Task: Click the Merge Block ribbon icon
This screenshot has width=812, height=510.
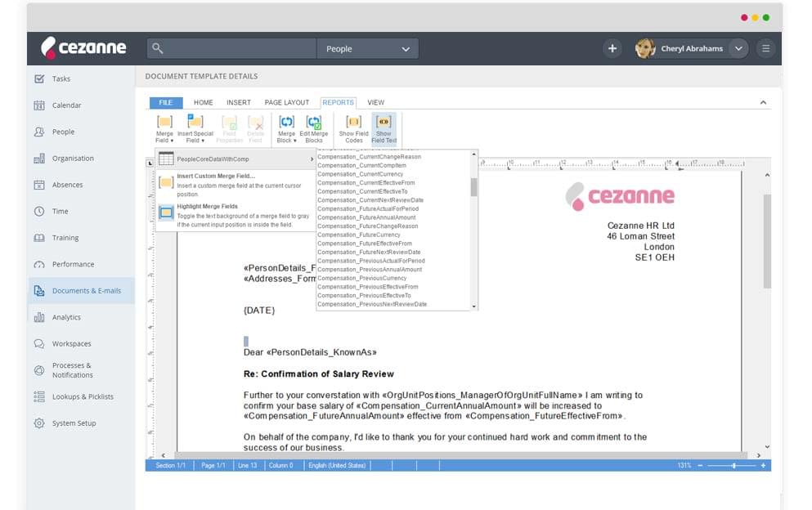Action: 286,129
